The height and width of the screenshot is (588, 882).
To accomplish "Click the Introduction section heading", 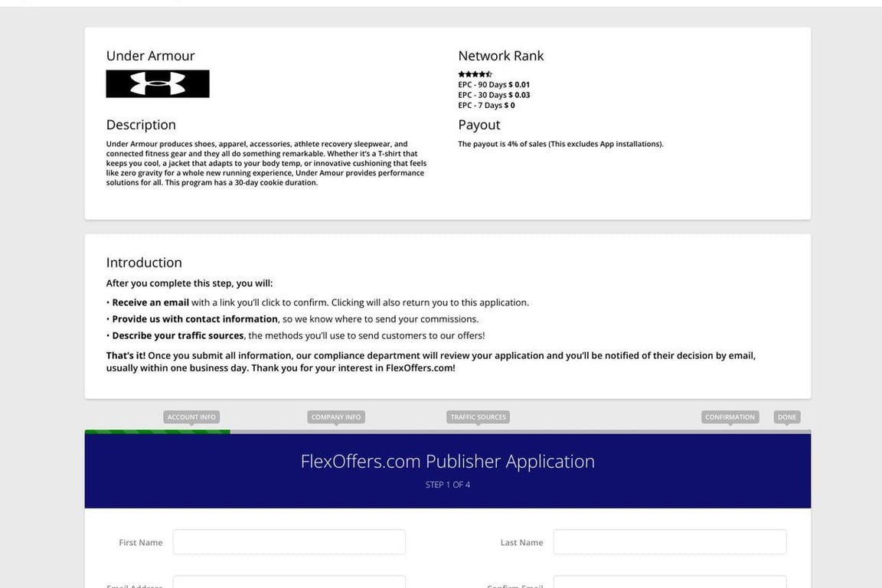I will point(144,263).
